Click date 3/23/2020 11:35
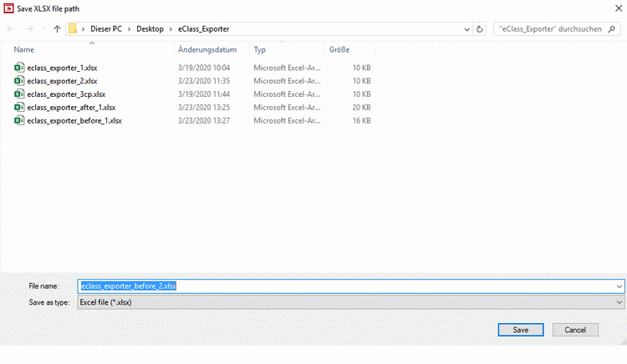 204,81
